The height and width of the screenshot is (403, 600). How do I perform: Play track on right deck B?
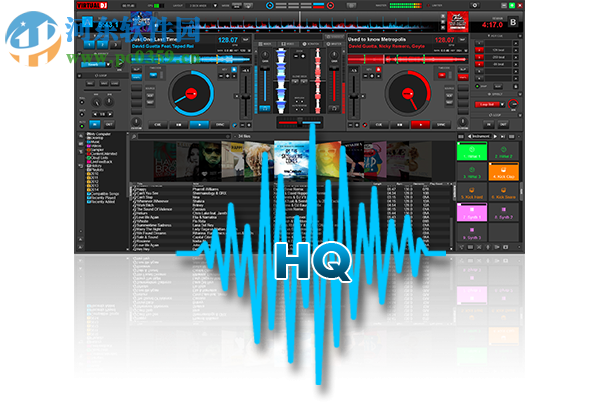click(420, 125)
